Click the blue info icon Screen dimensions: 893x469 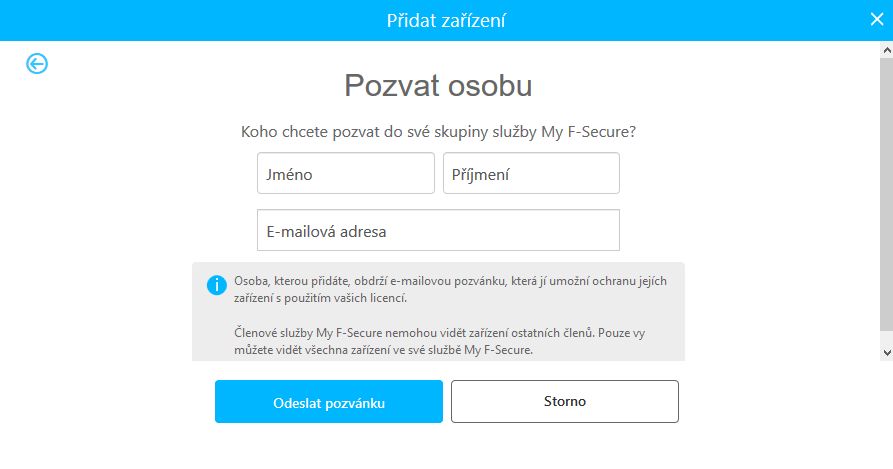tap(216, 285)
